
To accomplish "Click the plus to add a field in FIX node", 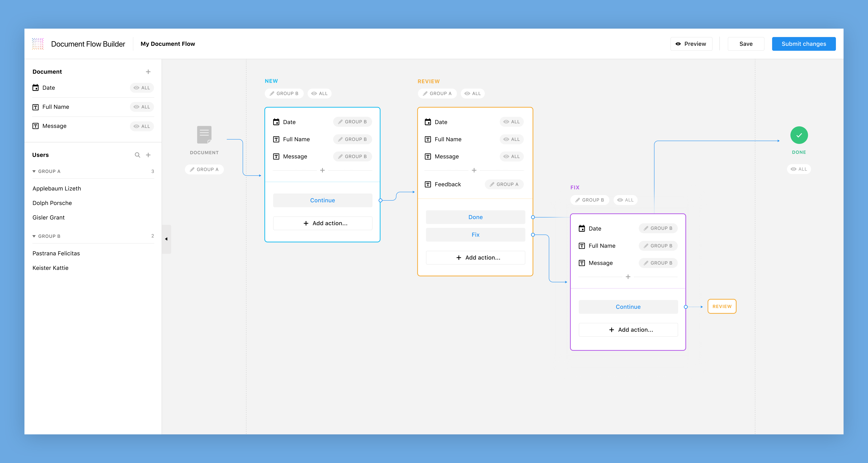I will [628, 277].
